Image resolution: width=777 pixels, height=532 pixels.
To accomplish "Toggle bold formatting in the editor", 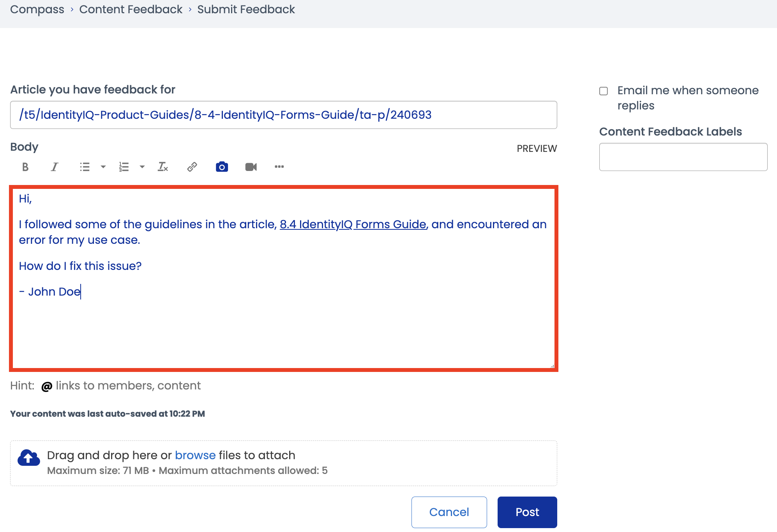I will click(25, 167).
